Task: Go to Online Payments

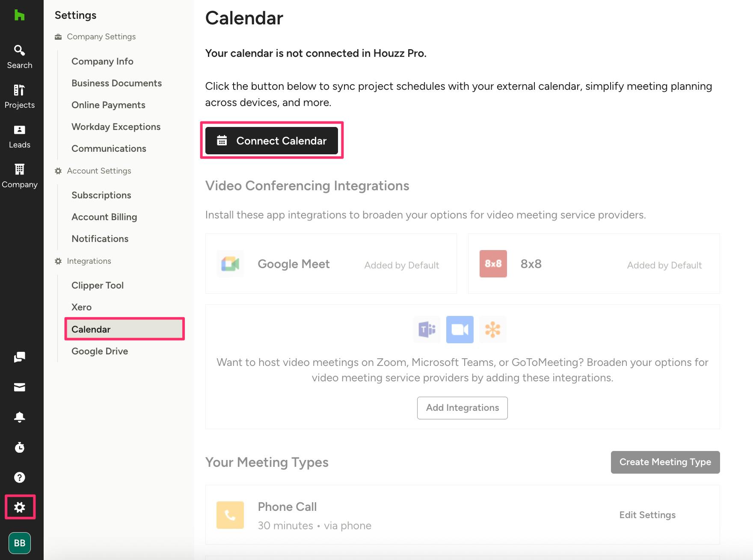Action: pyautogui.click(x=108, y=105)
